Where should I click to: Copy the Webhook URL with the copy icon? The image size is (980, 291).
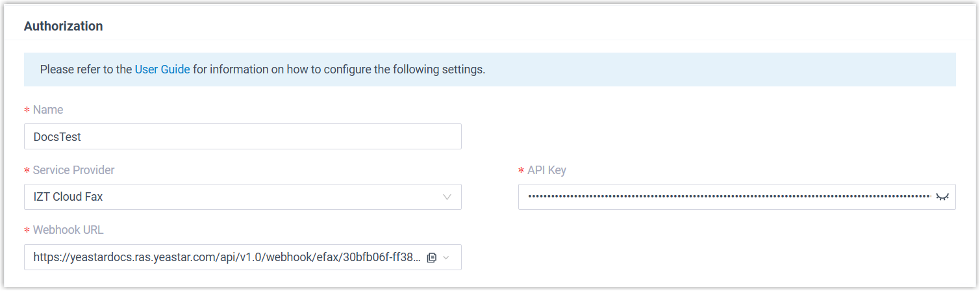point(432,258)
